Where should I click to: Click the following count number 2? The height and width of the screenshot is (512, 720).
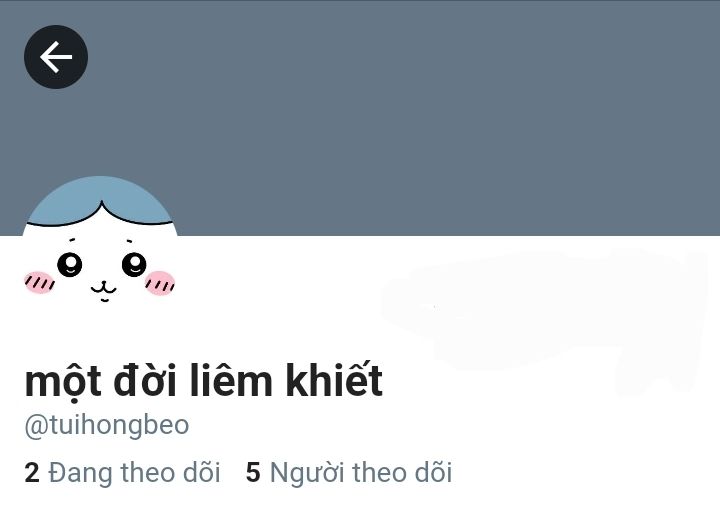click(32, 473)
